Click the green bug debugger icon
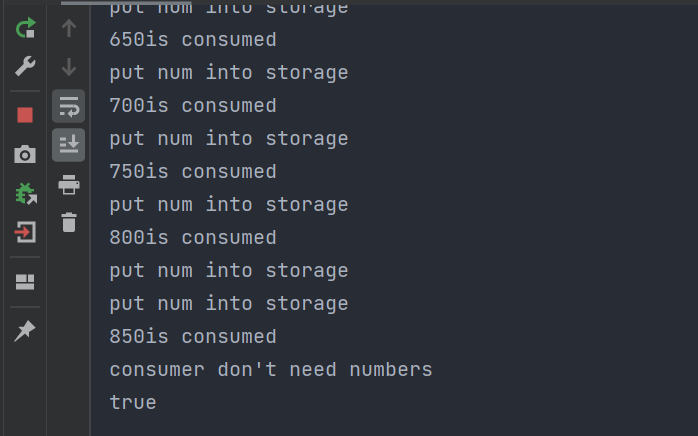Screen dimensions: 698x436 (25, 193)
